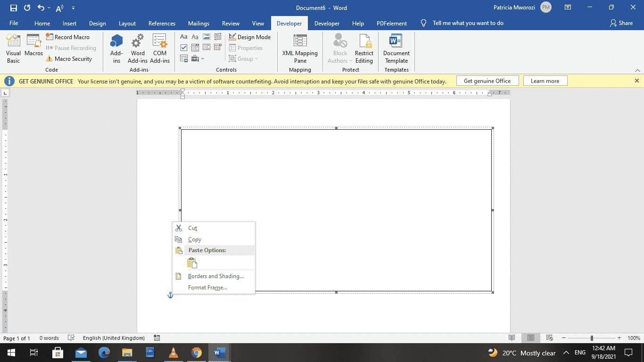This screenshot has height=362, width=644.
Task: Insert a Check Box Content Control
Action: coord(184,48)
